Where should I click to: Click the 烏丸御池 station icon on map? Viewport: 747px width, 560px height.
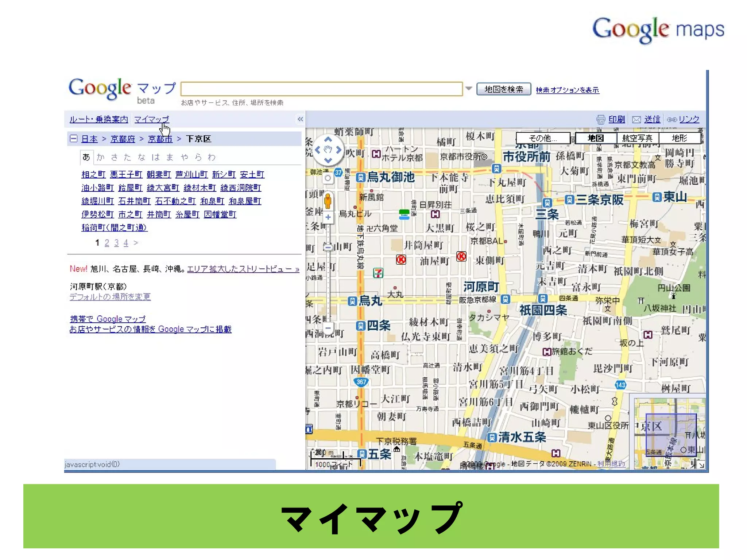click(x=360, y=177)
